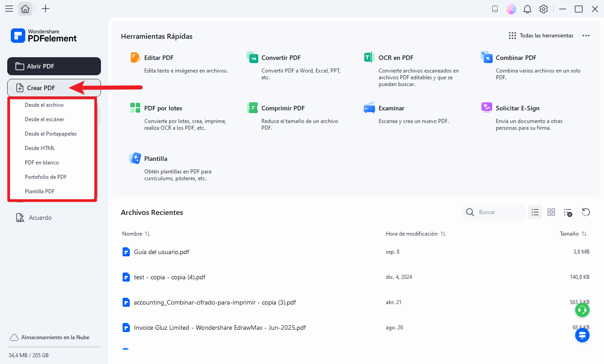Refresh the recent files list
604x364 pixels.
[586, 212]
